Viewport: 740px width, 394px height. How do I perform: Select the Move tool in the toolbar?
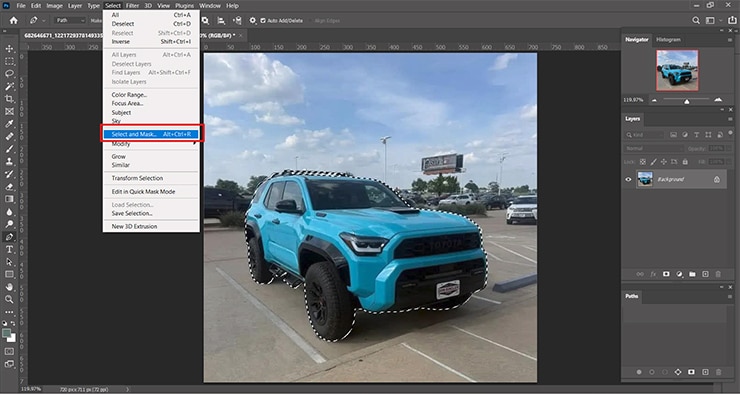(9, 49)
